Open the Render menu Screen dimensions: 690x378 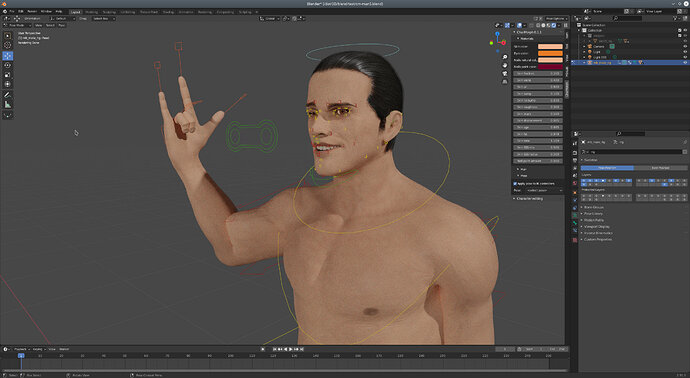click(32, 11)
